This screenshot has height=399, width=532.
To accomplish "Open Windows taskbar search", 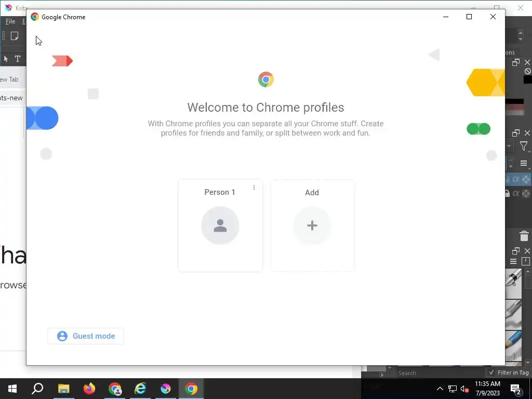I will [37, 389].
